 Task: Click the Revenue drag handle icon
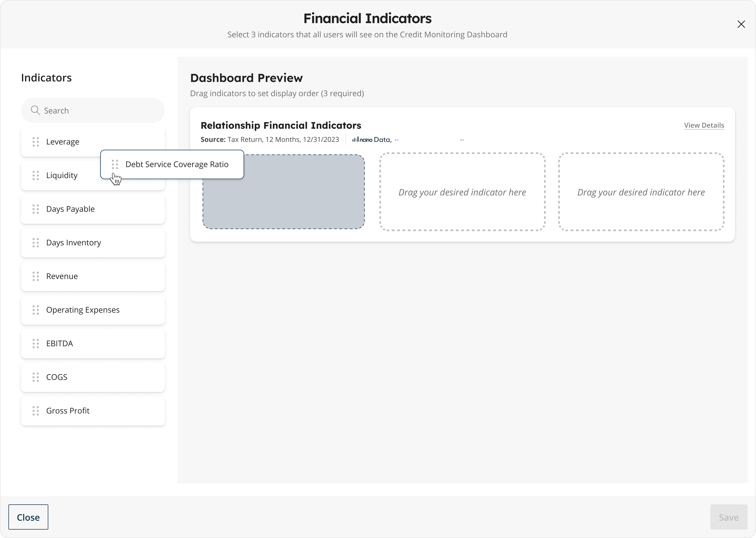click(x=36, y=276)
